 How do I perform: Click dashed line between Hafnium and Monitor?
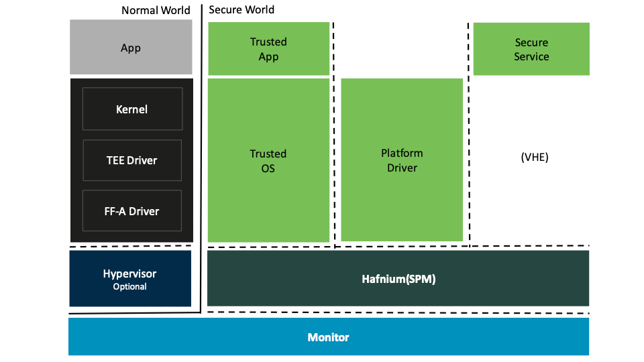tap(398, 312)
